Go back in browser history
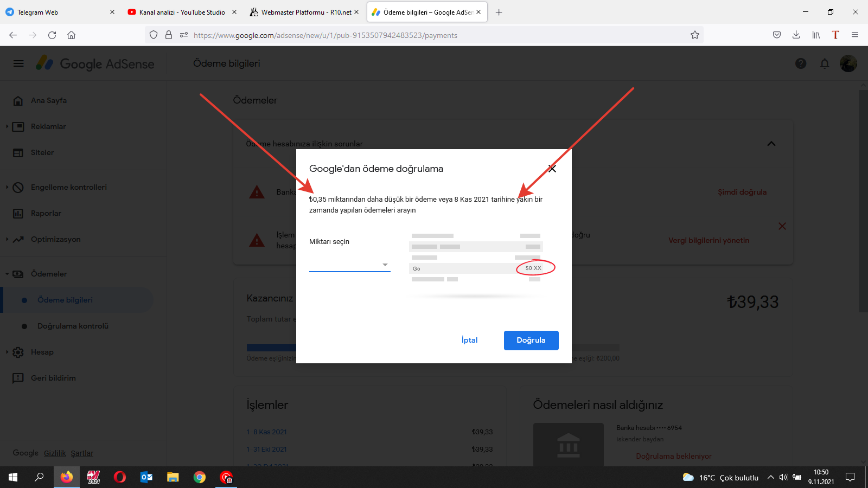 tap(13, 35)
